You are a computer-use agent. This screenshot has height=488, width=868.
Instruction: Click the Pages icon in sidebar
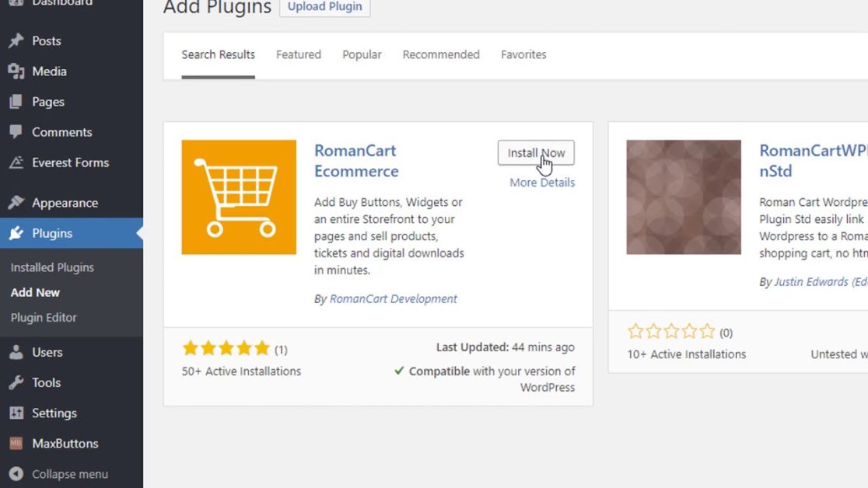pos(16,102)
